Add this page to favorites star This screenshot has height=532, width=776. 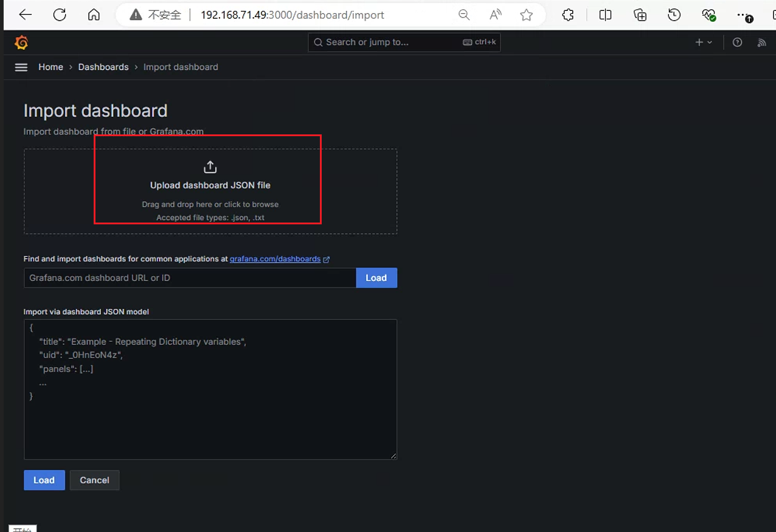point(527,15)
